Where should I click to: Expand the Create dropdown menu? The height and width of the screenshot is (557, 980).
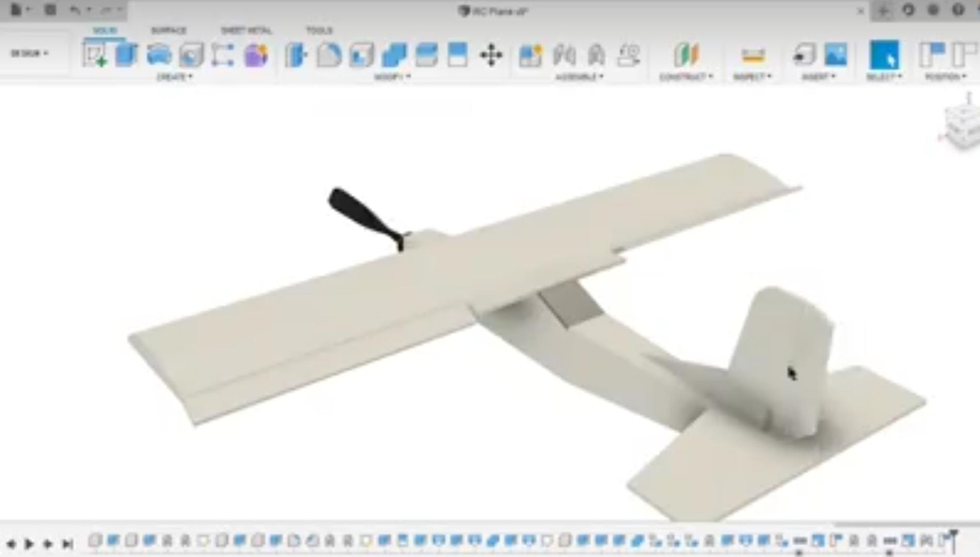[x=174, y=77]
